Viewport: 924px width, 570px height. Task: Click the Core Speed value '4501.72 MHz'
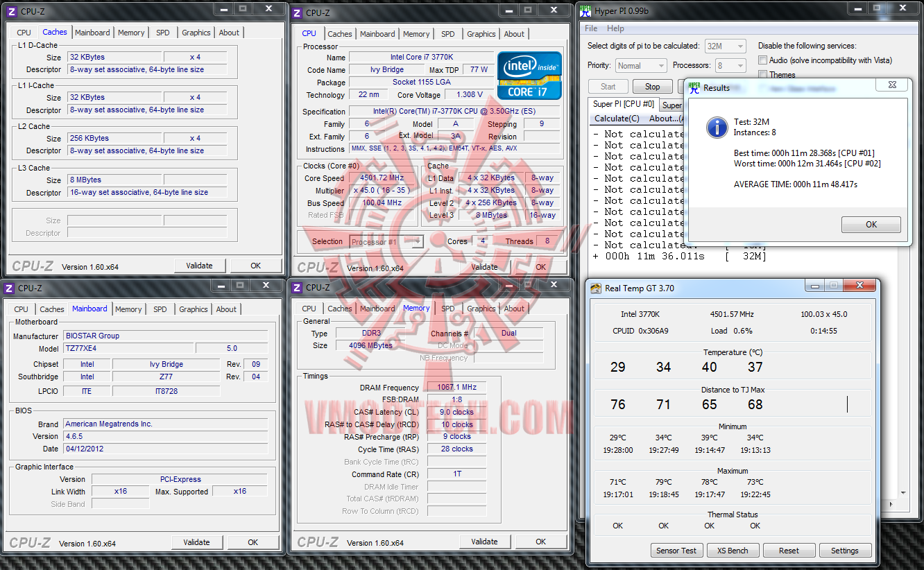(382, 178)
